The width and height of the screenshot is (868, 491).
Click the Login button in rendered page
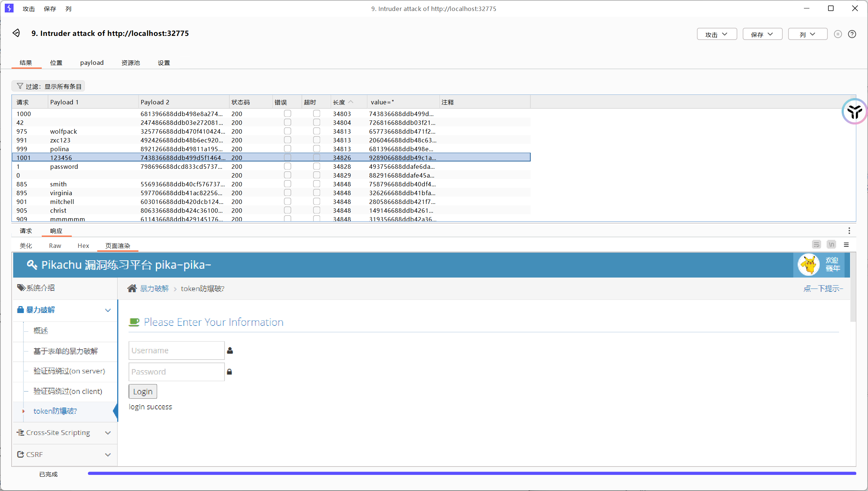click(142, 391)
